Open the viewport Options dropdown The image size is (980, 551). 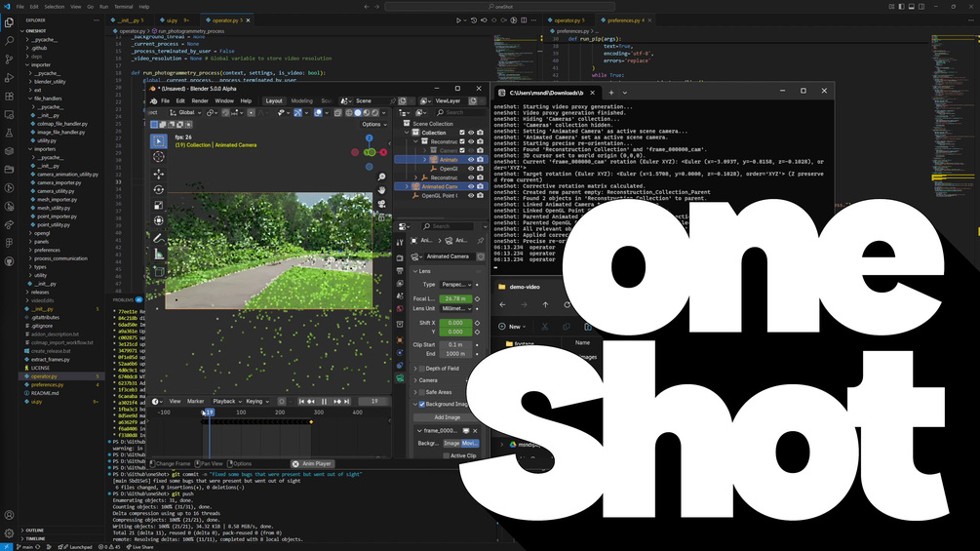(374, 124)
